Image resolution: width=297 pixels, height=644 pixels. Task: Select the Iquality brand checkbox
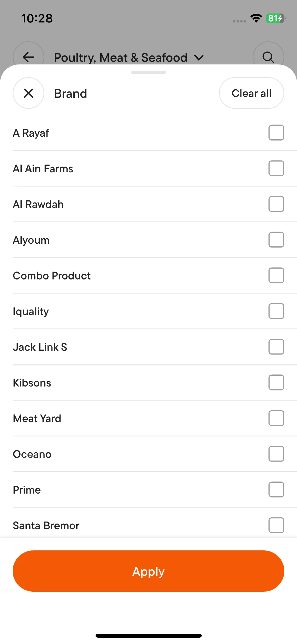276,311
